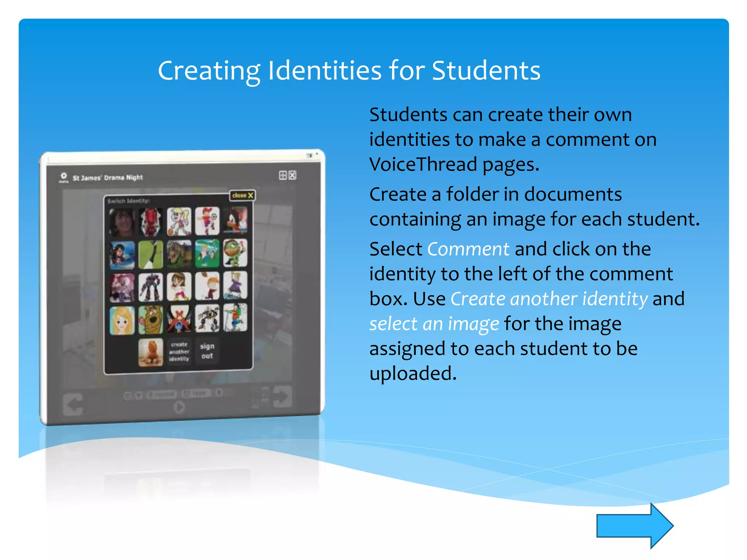Select the blonde girl portrait identity

click(122, 321)
